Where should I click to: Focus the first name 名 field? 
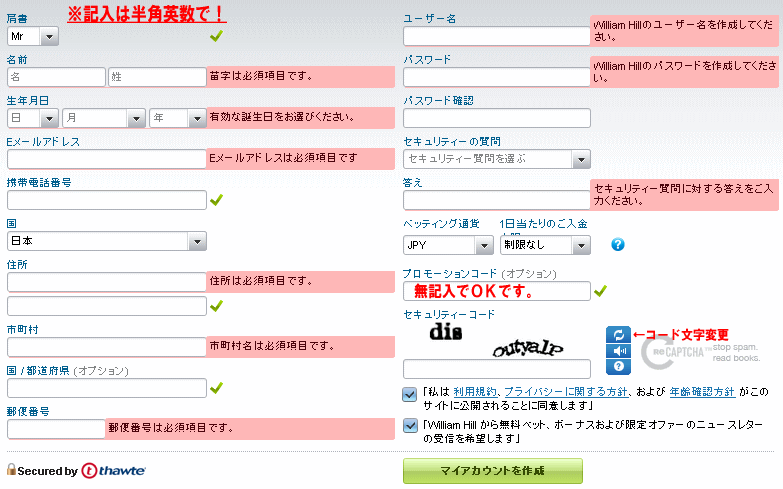point(56,77)
